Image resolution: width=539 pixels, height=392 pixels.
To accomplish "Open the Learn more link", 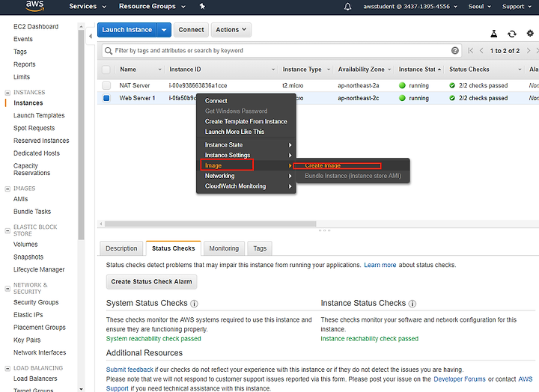I will (380, 266).
